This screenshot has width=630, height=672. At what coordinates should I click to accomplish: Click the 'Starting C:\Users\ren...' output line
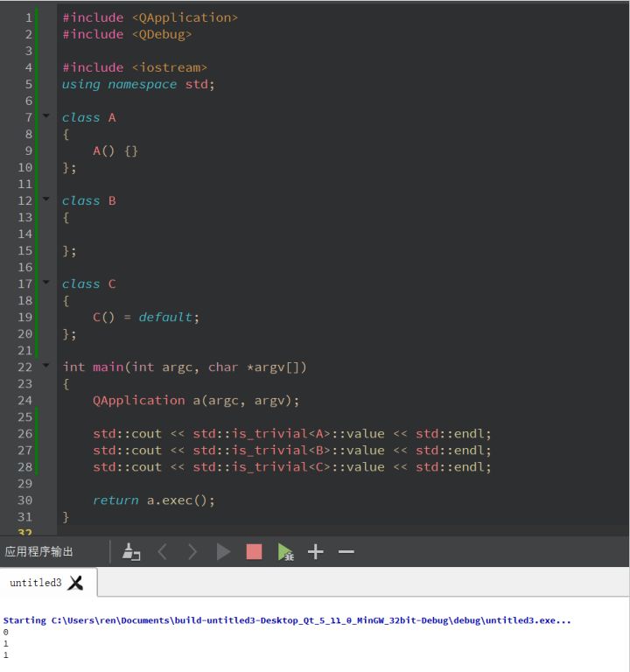point(287,620)
